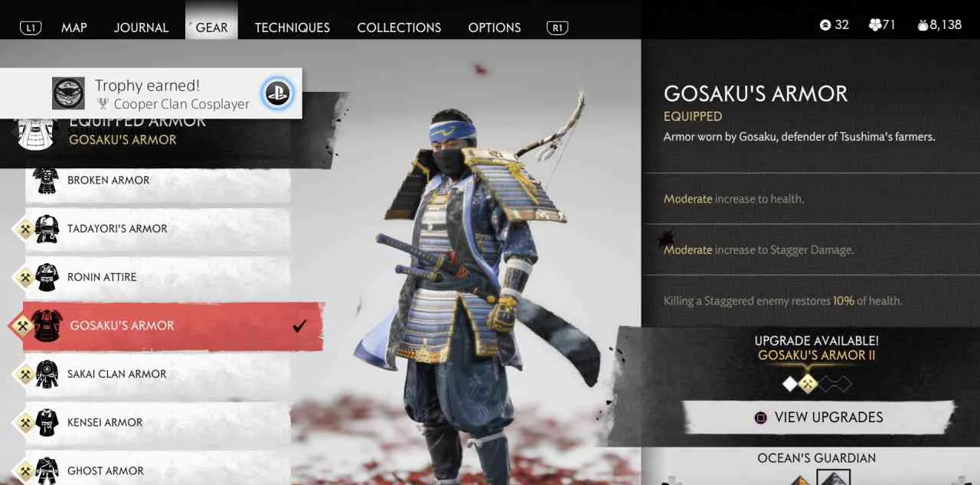Switch to the Techniques tab
Image resolution: width=980 pixels, height=485 pixels.
(292, 28)
